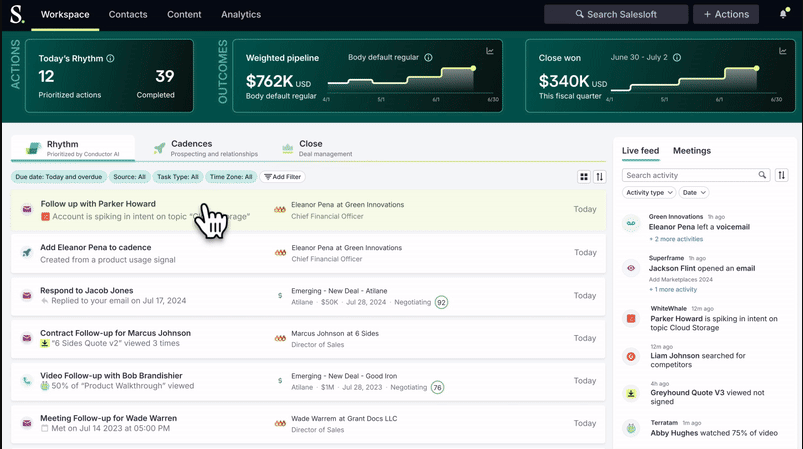Screen dimensions: 803x449
Task: Open the Meetings tab
Action: [692, 151]
